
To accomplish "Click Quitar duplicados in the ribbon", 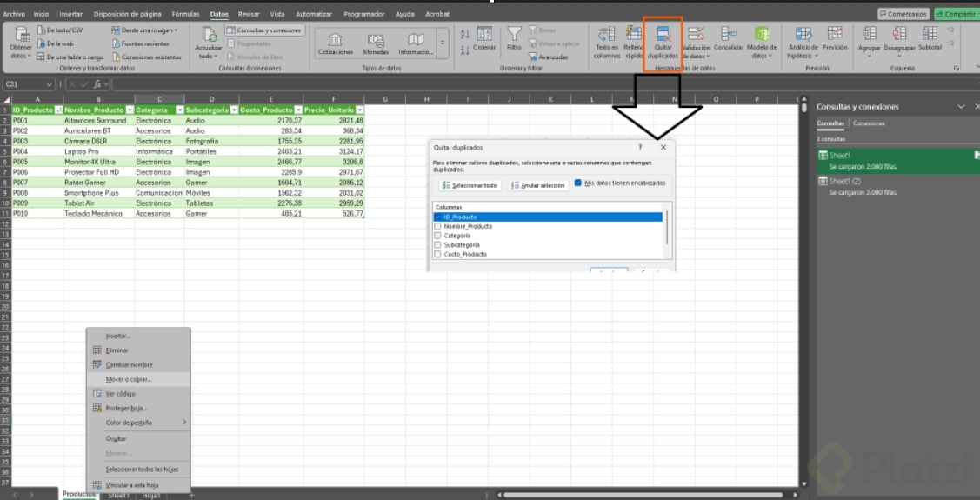I will point(663,43).
